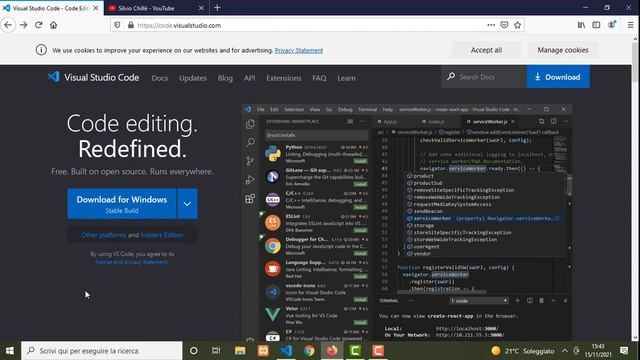Open the XAMPP icon on taskbar
The height and width of the screenshot is (360, 640).
(x=263, y=351)
